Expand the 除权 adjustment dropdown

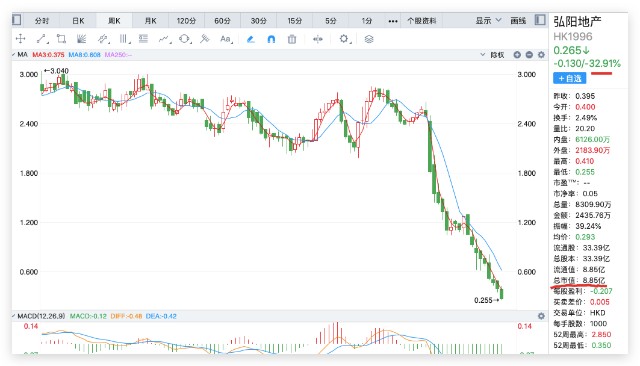492,55
